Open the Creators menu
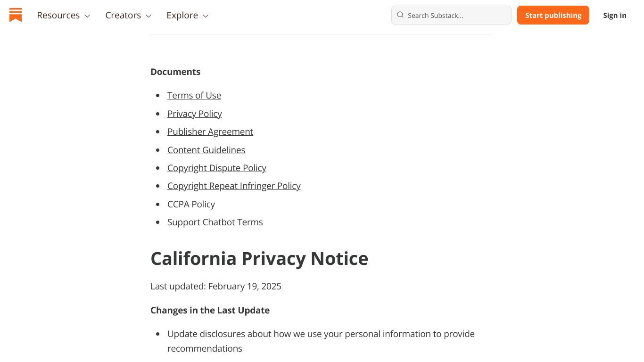The height and width of the screenshot is (362, 644). pos(128,15)
